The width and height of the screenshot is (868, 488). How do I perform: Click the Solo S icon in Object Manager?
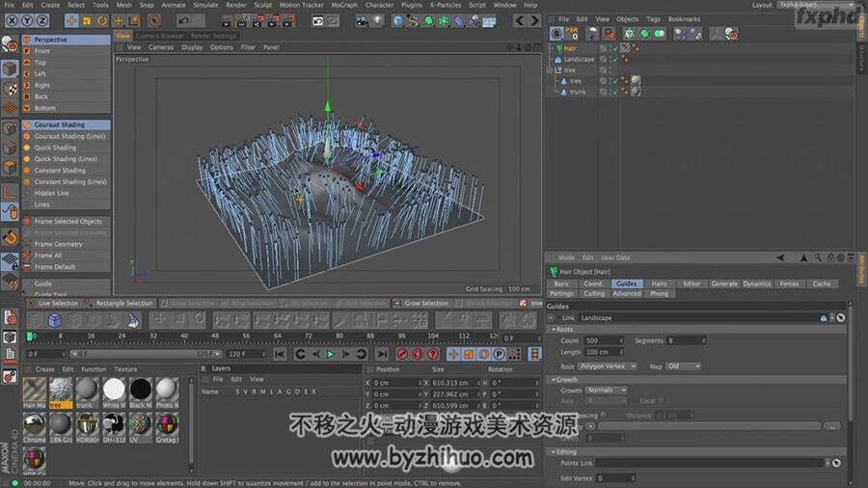[556, 34]
